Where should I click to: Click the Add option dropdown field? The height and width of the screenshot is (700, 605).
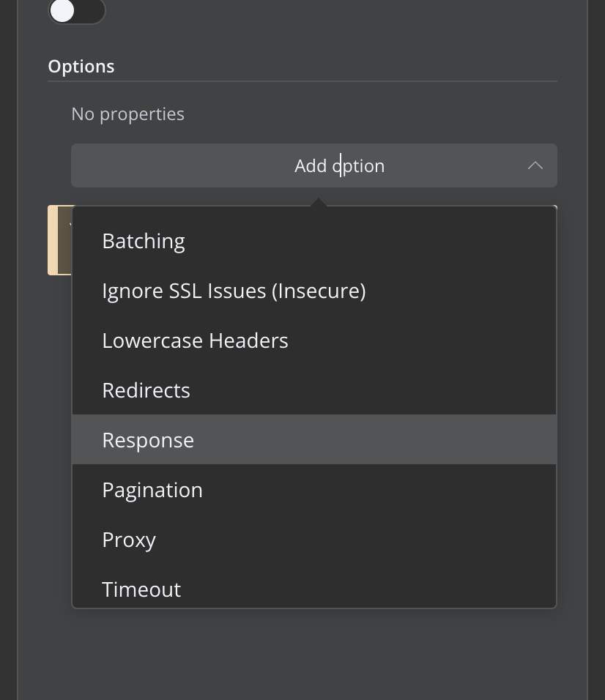pos(313,165)
